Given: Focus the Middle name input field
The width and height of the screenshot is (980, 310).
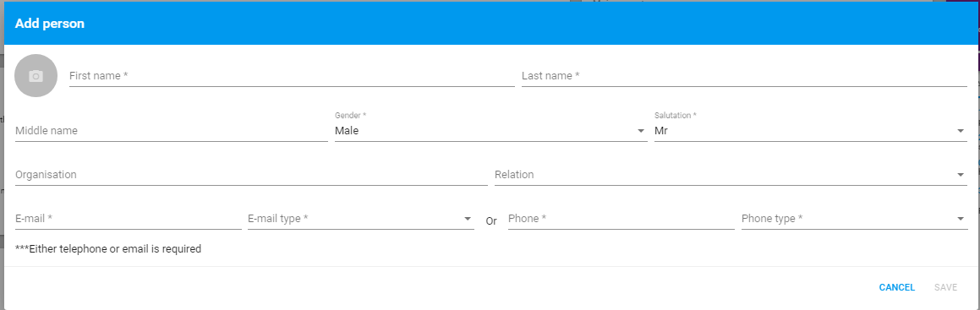Looking at the screenshot, I should click(x=172, y=131).
